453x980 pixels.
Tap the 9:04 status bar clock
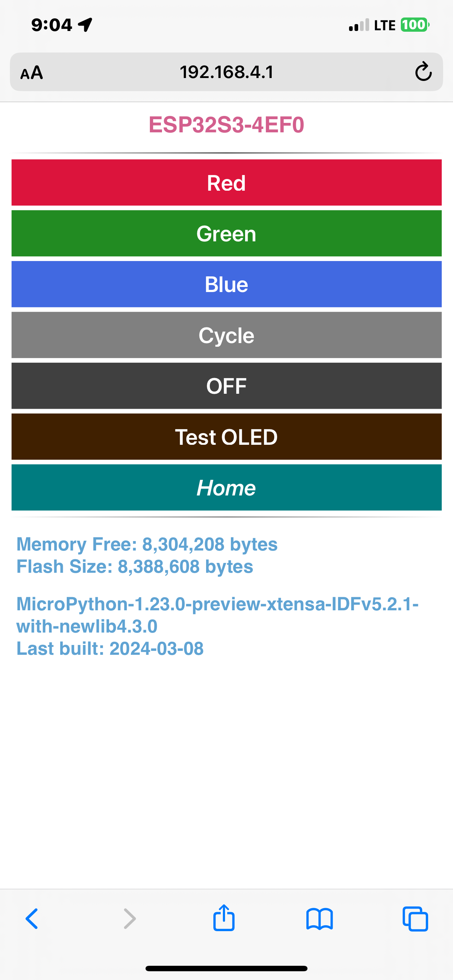[x=51, y=25]
